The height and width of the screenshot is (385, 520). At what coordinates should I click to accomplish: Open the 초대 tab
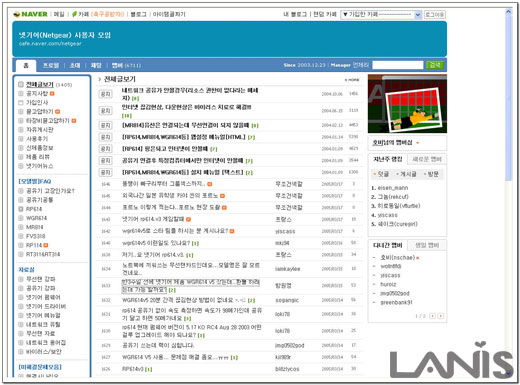click(75, 65)
